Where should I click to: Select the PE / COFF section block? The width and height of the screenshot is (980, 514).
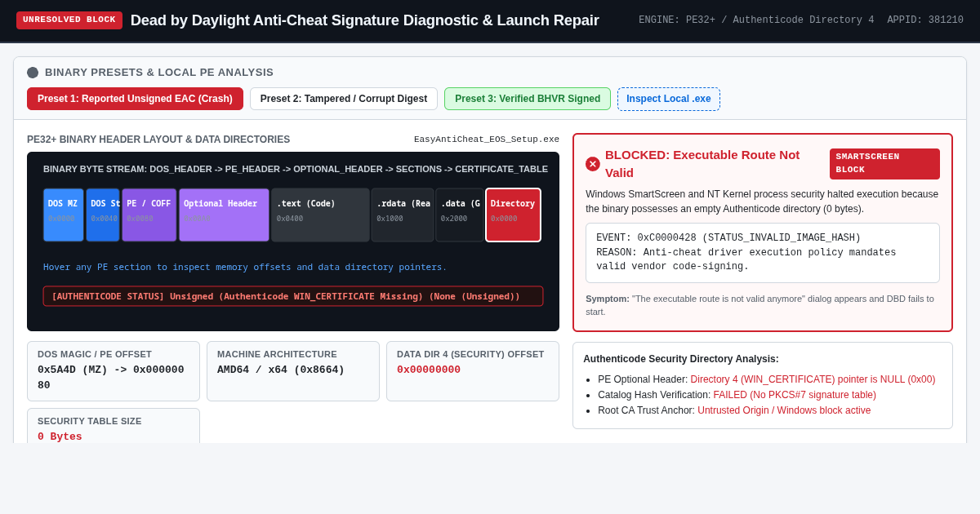[x=149, y=215]
